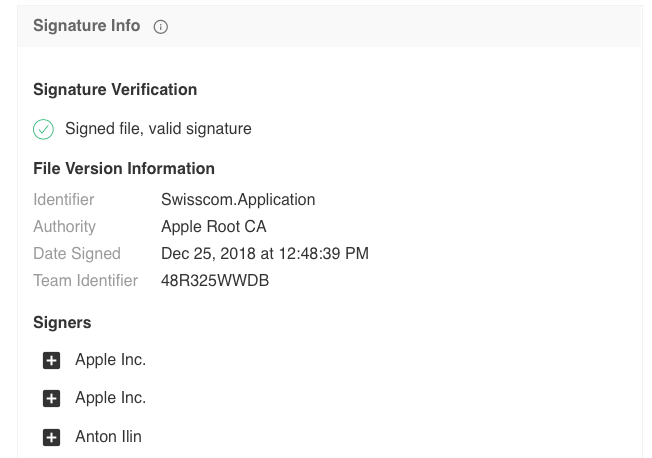652x458 pixels.
Task: Click the info icon beside Signature Info
Action: click(x=161, y=27)
